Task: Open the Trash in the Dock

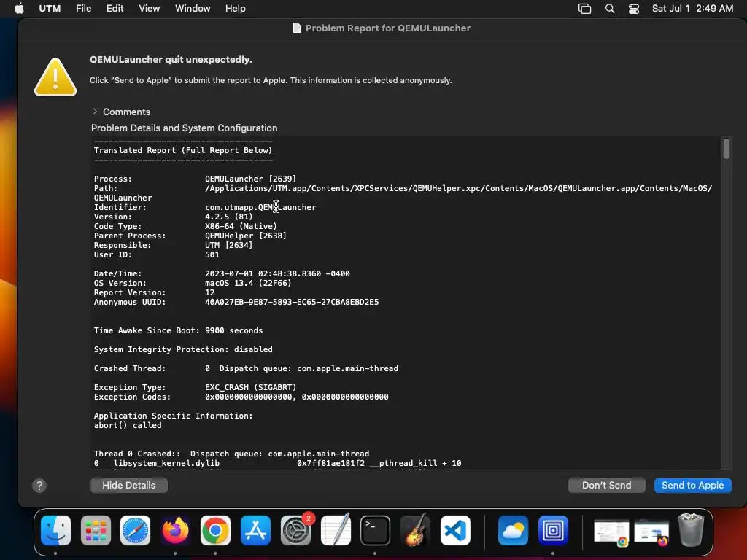Action: 691,529
